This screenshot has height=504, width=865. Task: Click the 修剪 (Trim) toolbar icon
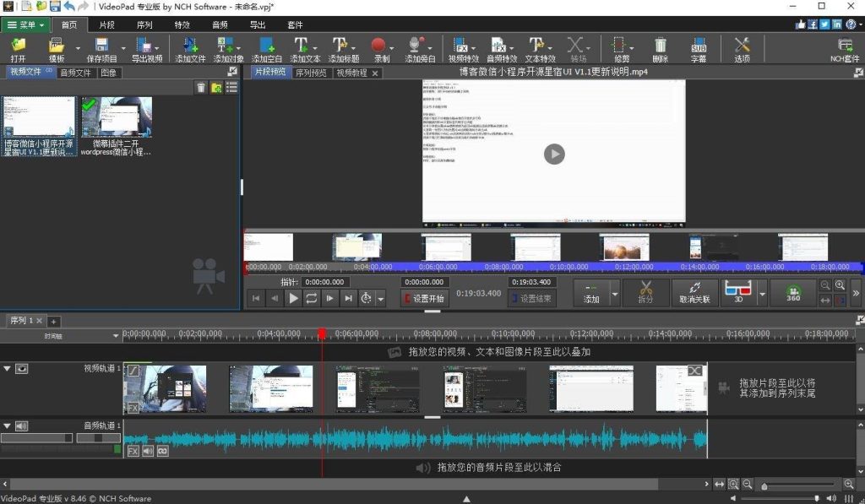click(620, 49)
